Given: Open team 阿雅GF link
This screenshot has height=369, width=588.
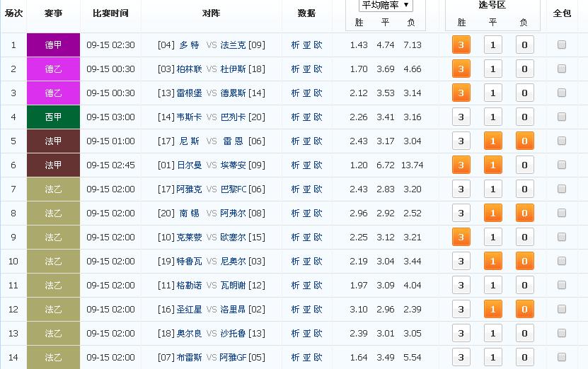Looking at the screenshot, I should tap(233, 358).
